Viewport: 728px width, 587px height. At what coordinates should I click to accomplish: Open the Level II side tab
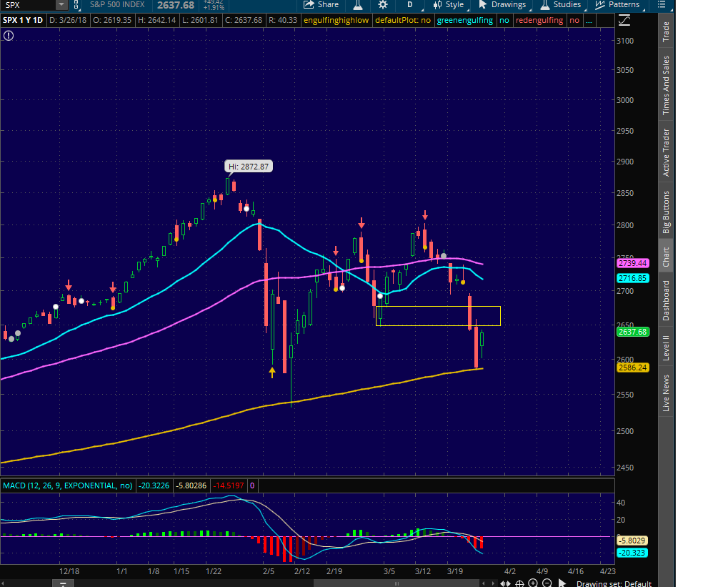pyautogui.click(x=666, y=347)
